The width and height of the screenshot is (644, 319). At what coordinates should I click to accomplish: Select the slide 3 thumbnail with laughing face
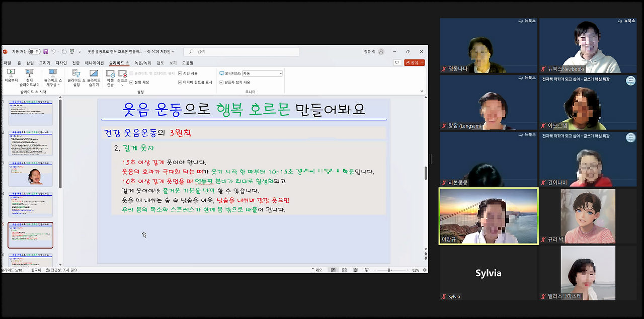(30, 174)
